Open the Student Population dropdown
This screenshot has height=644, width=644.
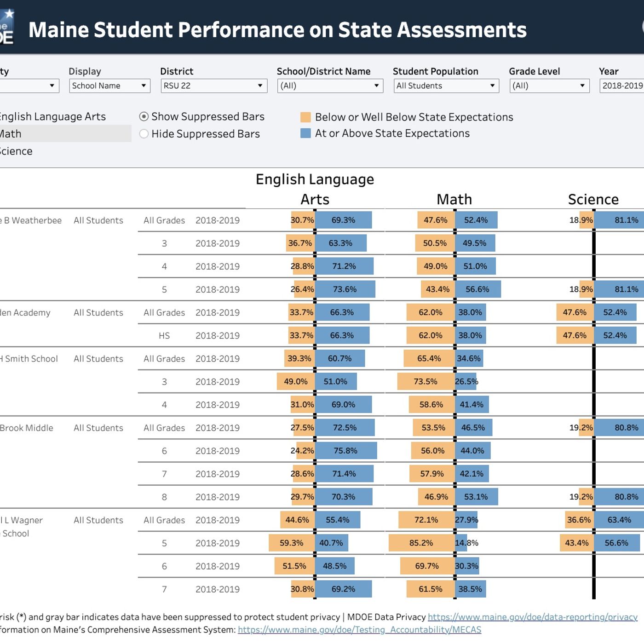446,86
